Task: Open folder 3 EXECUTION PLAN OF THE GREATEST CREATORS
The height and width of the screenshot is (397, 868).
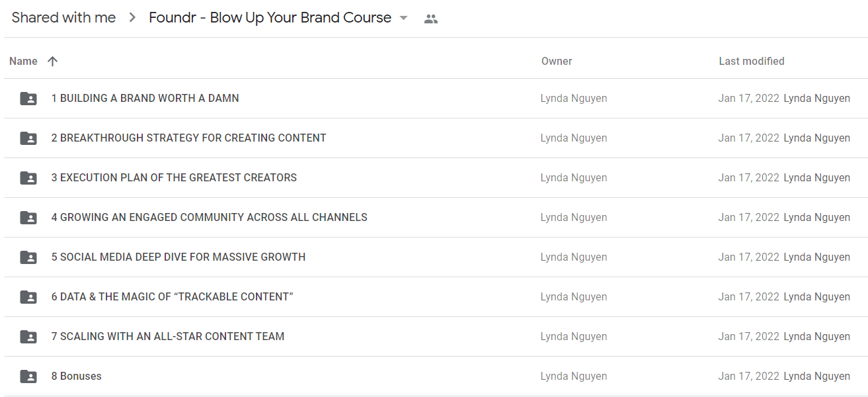Action: tap(175, 177)
